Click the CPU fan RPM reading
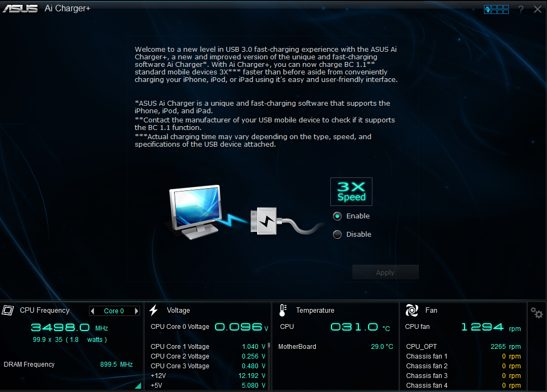The image size is (547, 392). [483, 327]
